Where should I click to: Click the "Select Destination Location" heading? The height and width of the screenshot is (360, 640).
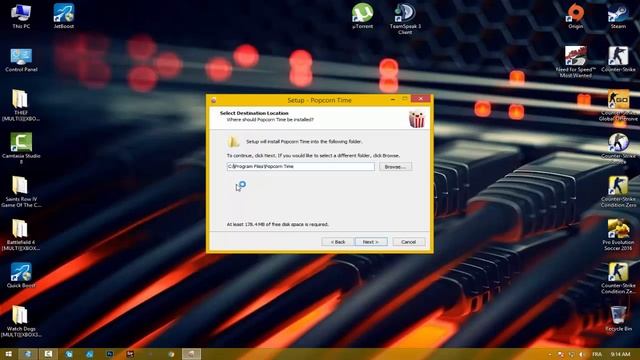click(254, 113)
